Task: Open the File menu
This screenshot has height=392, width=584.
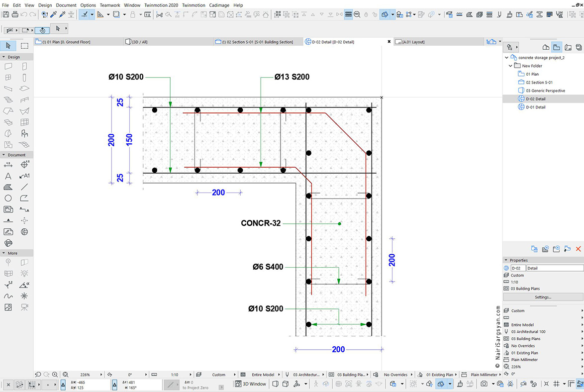Action: 5,5
